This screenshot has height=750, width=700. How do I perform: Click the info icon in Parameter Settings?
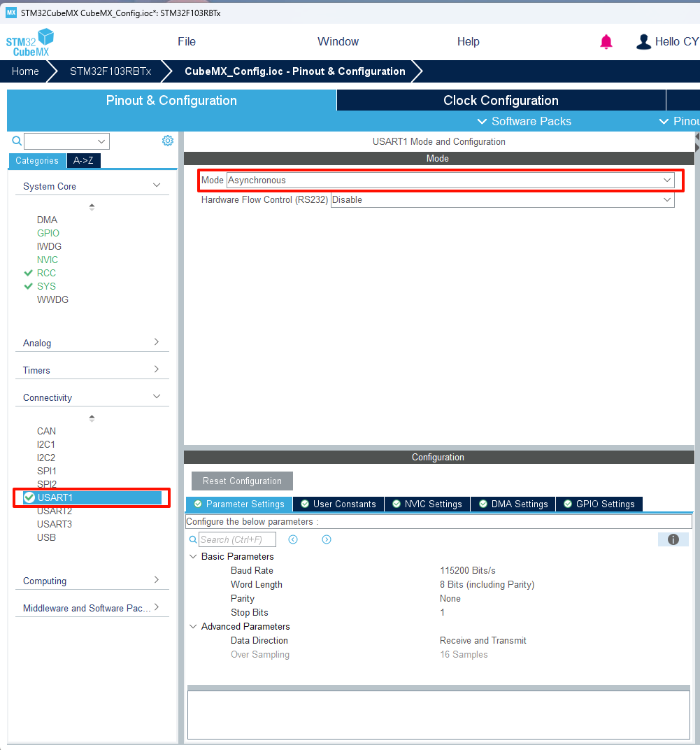(673, 539)
